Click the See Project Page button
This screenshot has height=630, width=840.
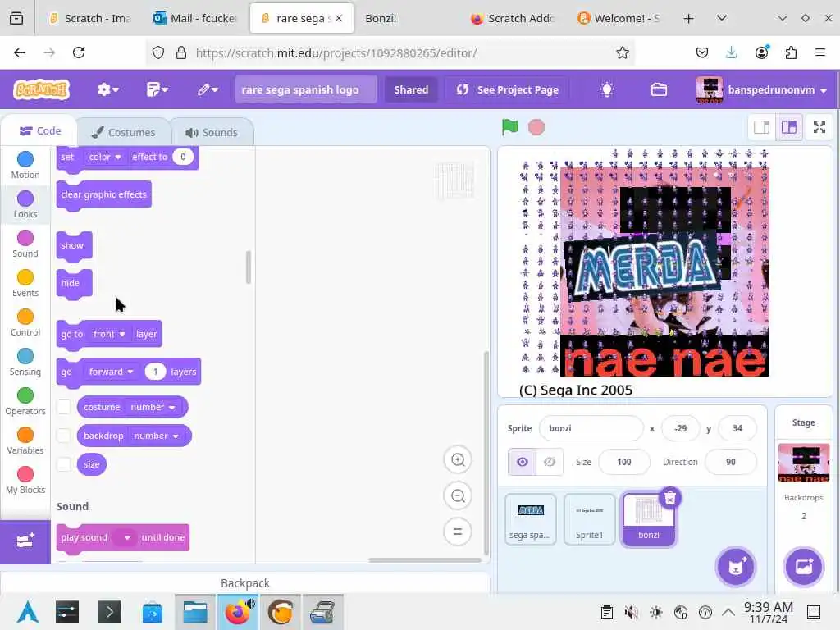[509, 89]
